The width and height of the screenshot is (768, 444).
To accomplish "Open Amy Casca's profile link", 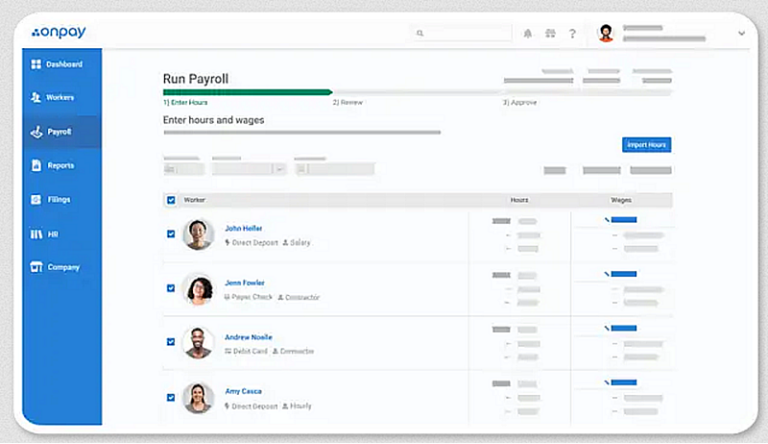I will coord(243,391).
